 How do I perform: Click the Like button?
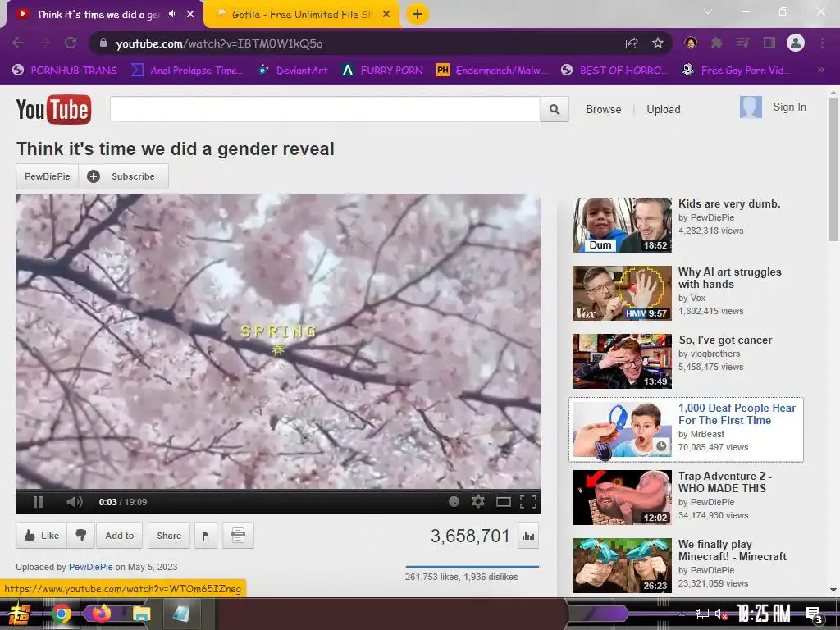pos(42,535)
